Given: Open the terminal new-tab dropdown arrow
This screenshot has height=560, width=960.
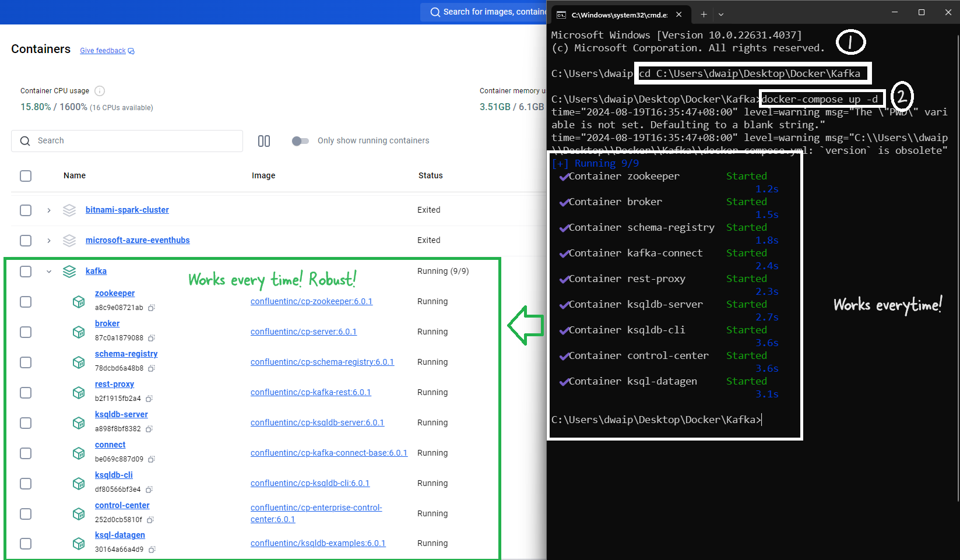Looking at the screenshot, I should 721,15.
